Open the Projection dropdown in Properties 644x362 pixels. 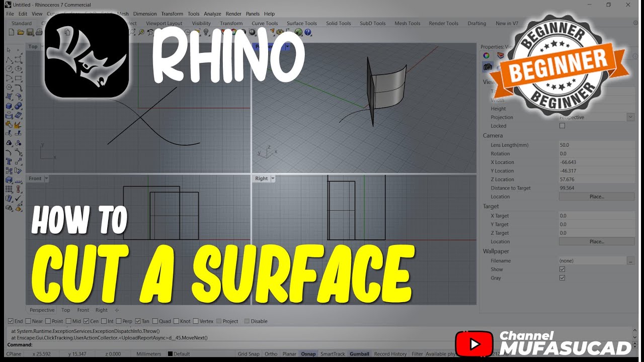pos(630,117)
